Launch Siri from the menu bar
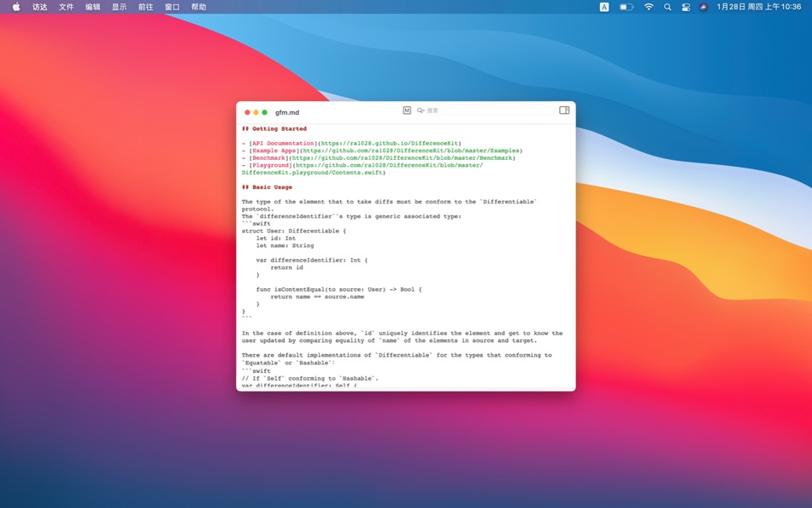Image resolution: width=812 pixels, height=508 pixels. [x=703, y=7]
